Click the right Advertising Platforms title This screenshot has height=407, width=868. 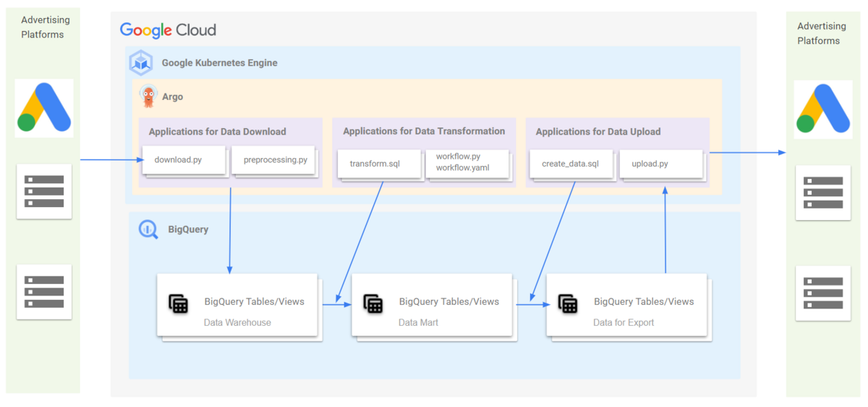tap(822, 33)
